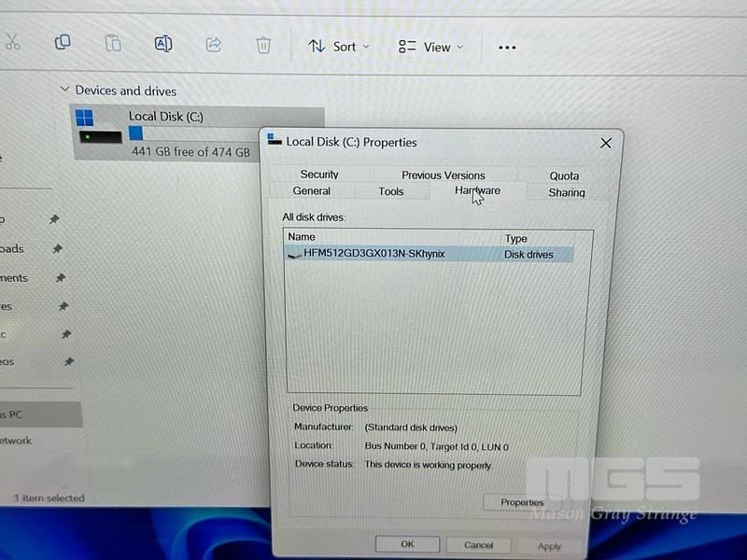Go to the Tools tab
The height and width of the screenshot is (560, 747).
pos(391,191)
